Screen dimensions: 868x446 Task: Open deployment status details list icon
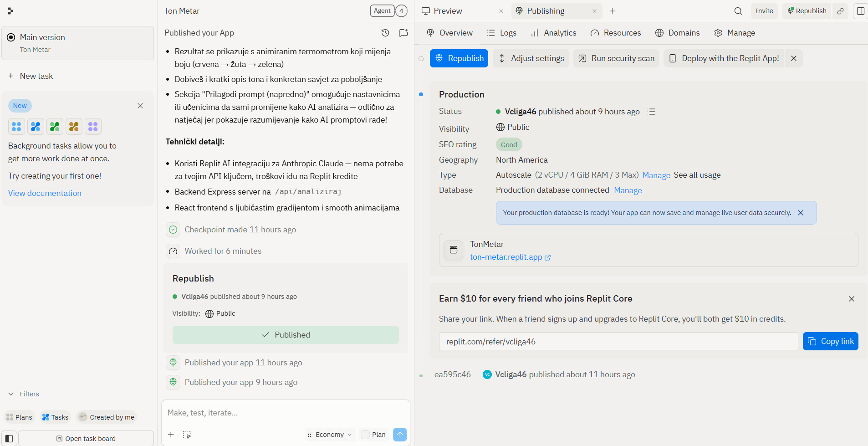[x=652, y=112]
